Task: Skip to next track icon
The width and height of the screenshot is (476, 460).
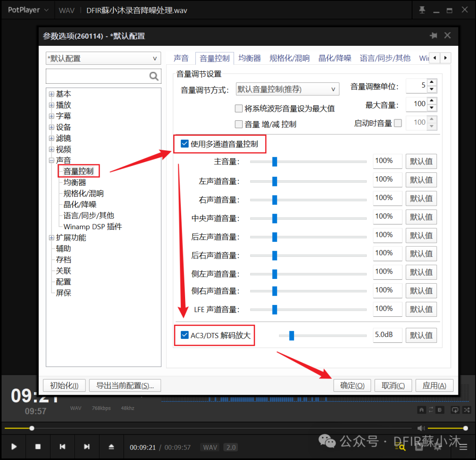Action: [x=87, y=447]
